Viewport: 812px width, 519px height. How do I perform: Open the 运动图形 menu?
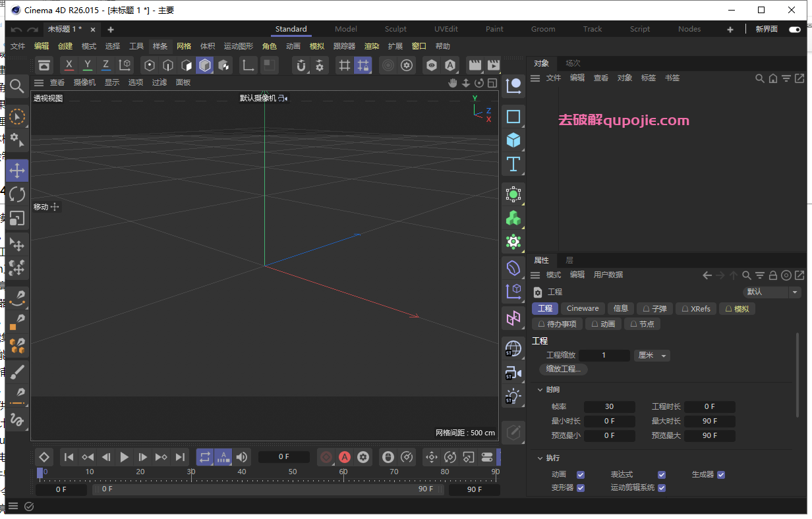[239, 46]
